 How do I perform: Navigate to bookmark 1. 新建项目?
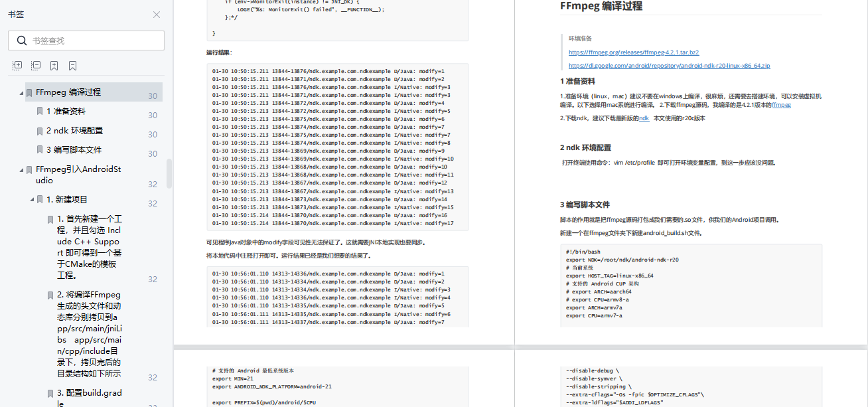click(67, 199)
